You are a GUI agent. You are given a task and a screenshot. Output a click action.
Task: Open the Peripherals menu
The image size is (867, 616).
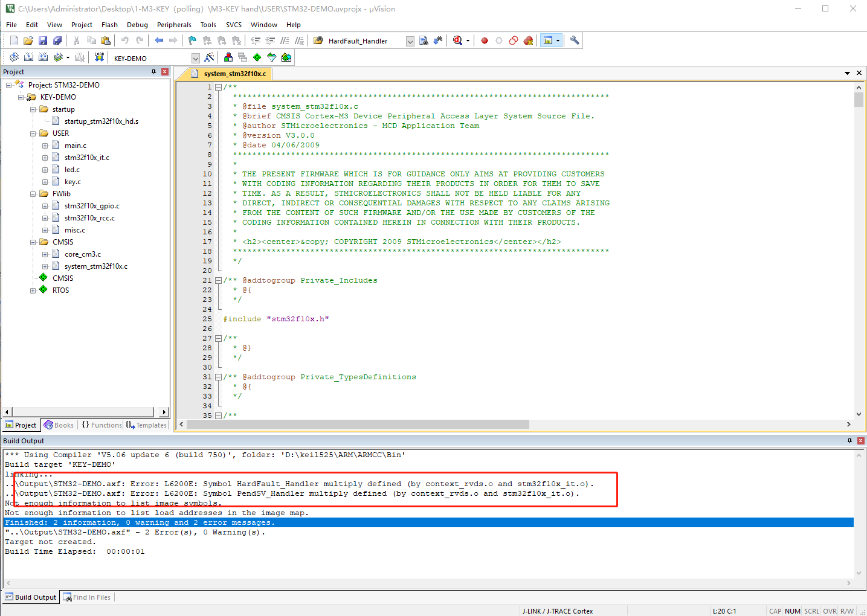click(174, 25)
